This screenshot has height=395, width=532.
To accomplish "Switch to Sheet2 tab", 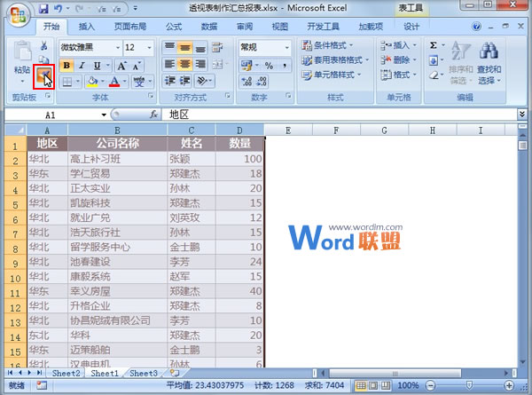I will tap(66, 374).
